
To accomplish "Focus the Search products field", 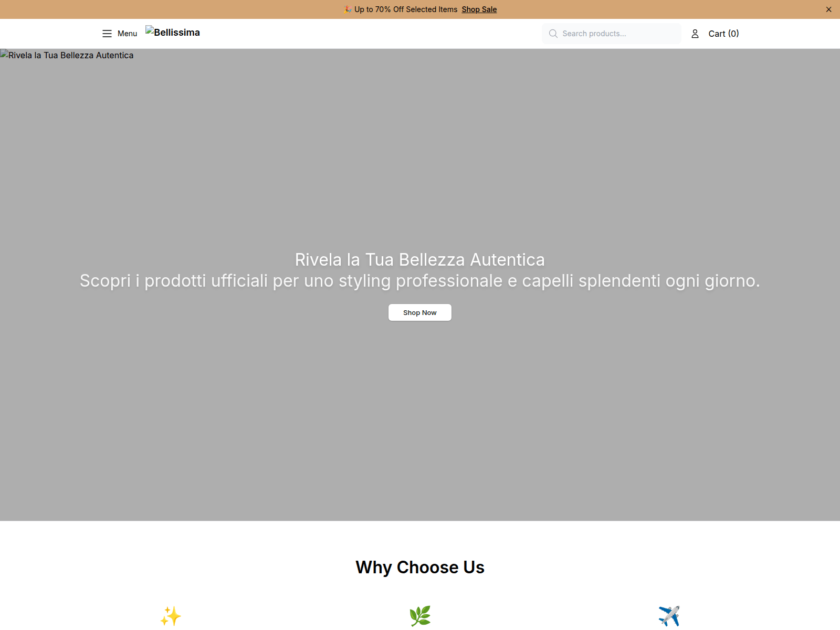I will click(x=612, y=34).
